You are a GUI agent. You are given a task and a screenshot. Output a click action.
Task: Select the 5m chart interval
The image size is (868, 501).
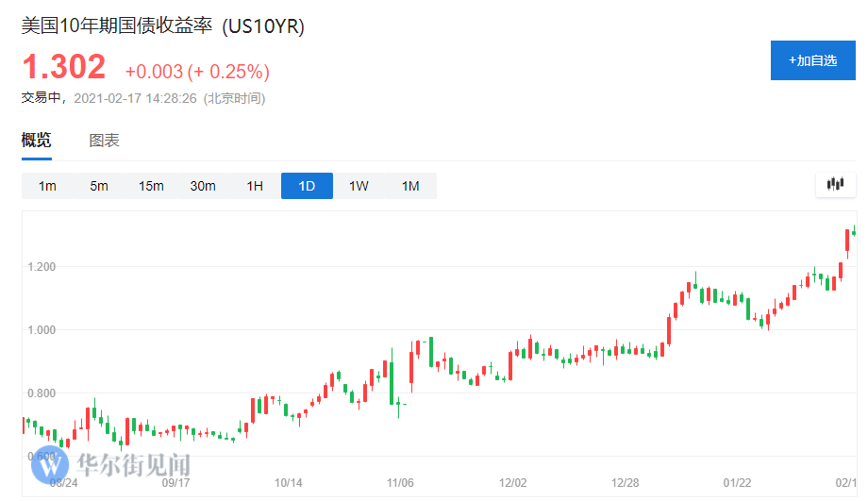(99, 186)
